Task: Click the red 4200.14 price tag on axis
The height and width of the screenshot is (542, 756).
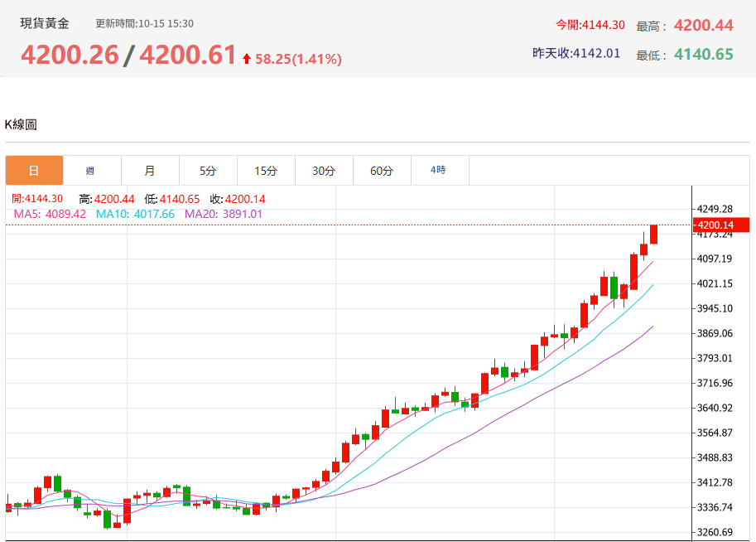Action: 722,225
